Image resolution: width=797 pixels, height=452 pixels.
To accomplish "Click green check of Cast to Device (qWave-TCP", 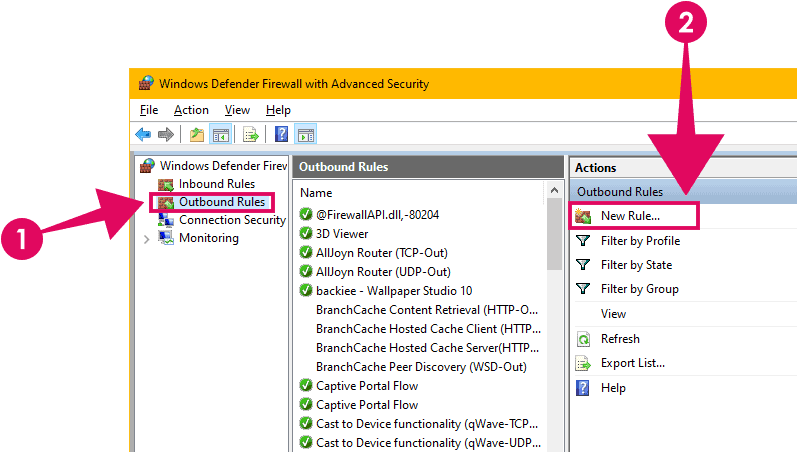I will pos(305,424).
